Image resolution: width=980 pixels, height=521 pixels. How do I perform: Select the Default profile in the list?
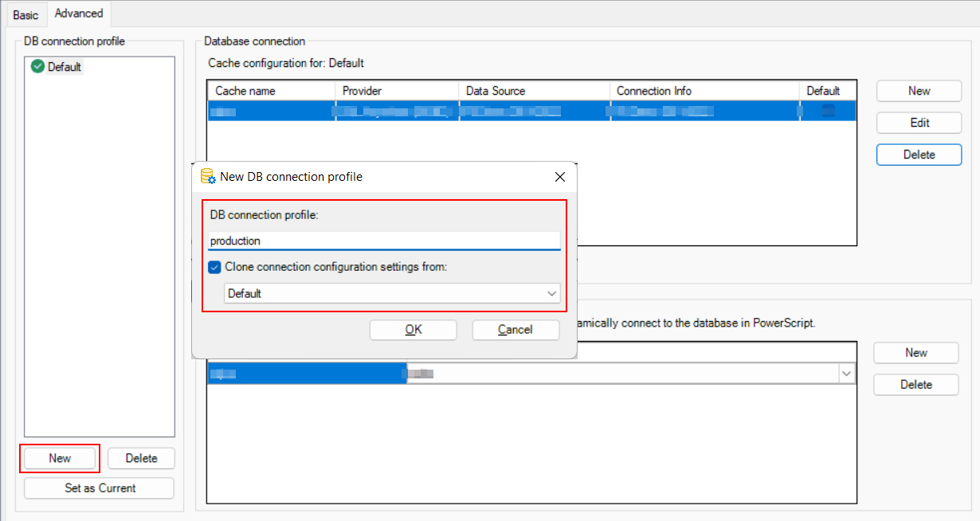64,68
